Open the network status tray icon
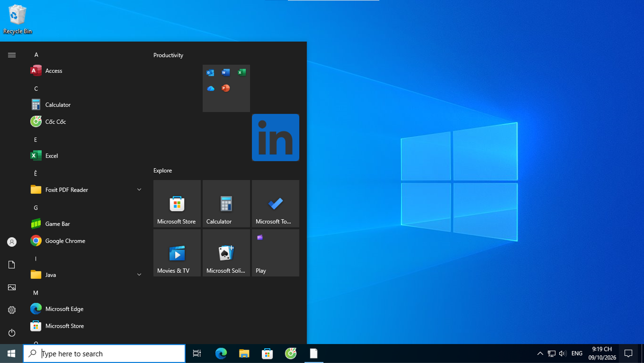The width and height of the screenshot is (644, 363). [x=552, y=354]
